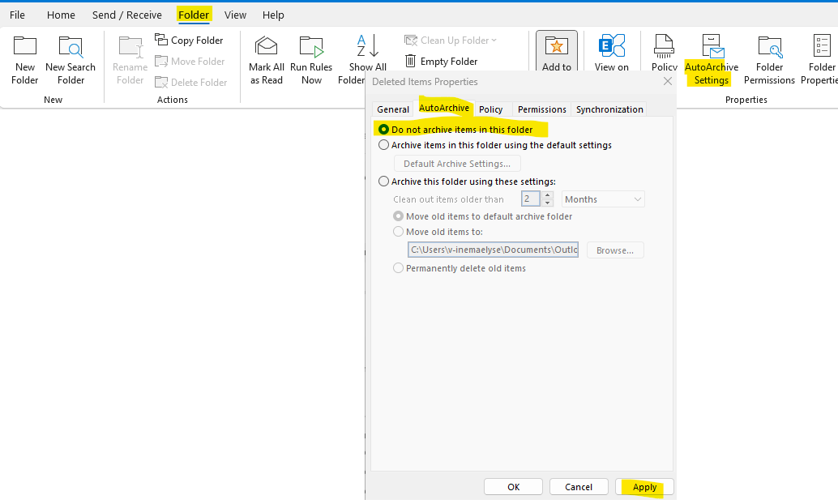This screenshot has height=504, width=838.
Task: Open the Policy tab in dialog
Action: pos(490,109)
